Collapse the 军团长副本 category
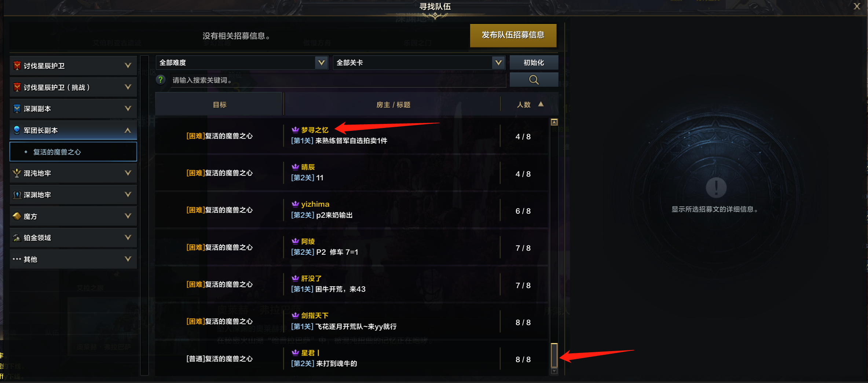The height and width of the screenshot is (383, 868). (73, 130)
